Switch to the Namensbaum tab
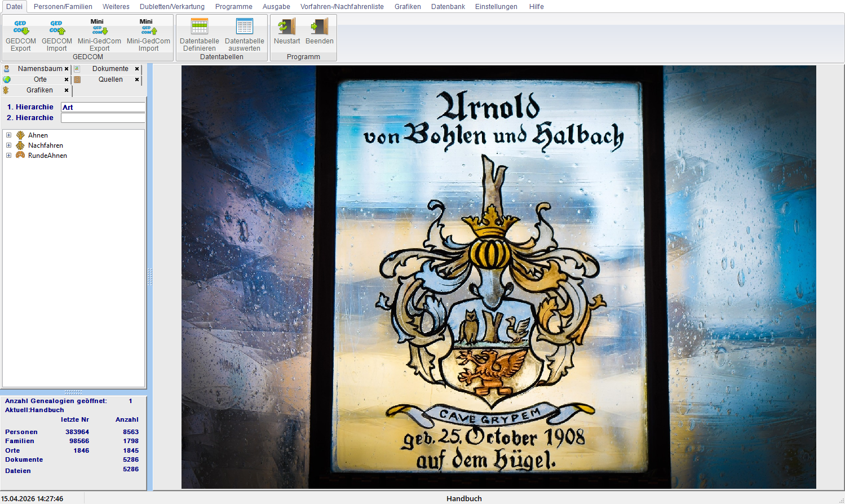The width and height of the screenshot is (845, 504). pyautogui.click(x=39, y=69)
